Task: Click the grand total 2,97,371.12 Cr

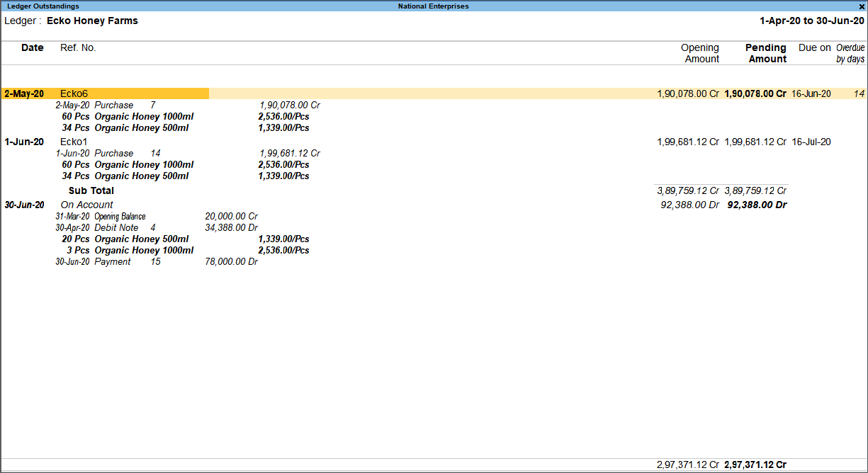Action: (755, 464)
